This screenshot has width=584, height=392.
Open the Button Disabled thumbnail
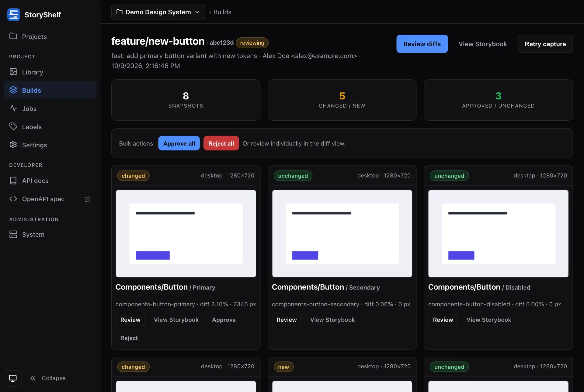pyautogui.click(x=498, y=233)
